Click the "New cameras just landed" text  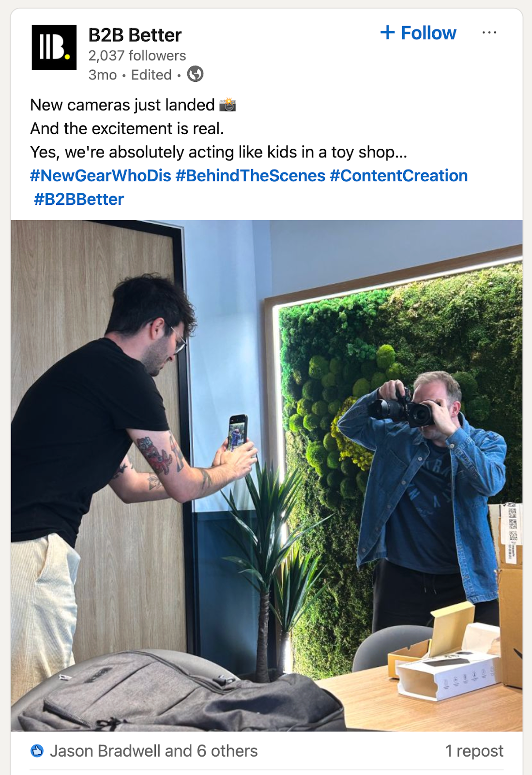click(122, 105)
